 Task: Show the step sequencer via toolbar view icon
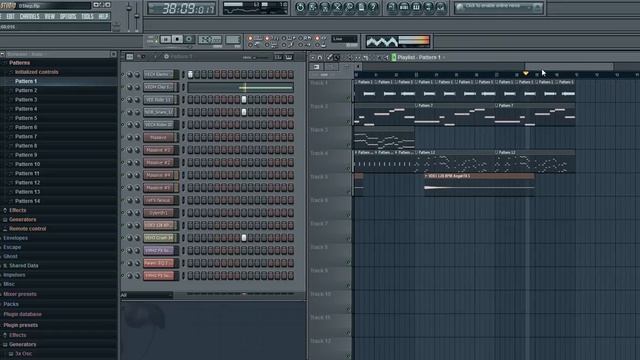click(404, 7)
